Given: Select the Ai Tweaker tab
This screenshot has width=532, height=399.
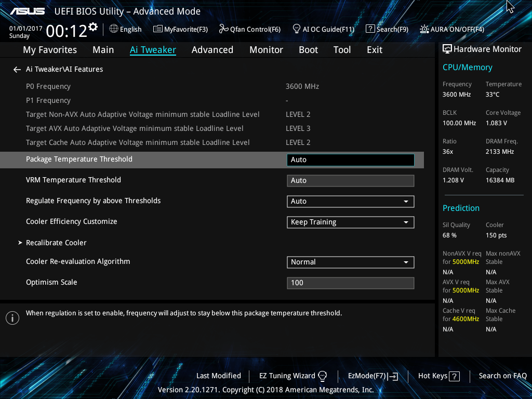Looking at the screenshot, I should (153, 50).
